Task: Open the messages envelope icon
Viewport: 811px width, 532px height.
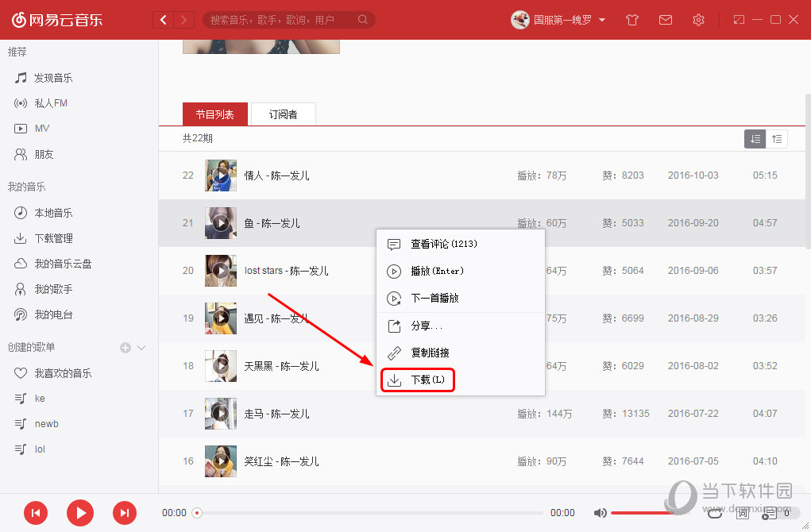Action: pyautogui.click(x=666, y=20)
